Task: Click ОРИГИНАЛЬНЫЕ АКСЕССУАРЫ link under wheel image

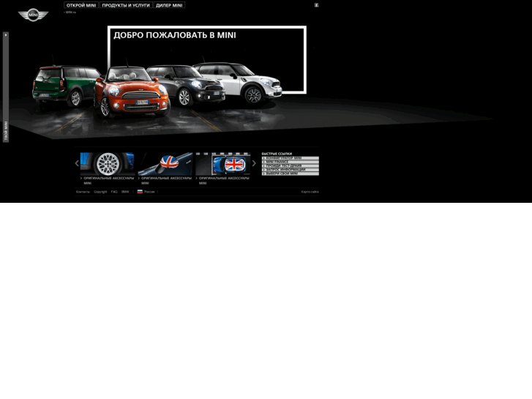Action: pos(108,181)
